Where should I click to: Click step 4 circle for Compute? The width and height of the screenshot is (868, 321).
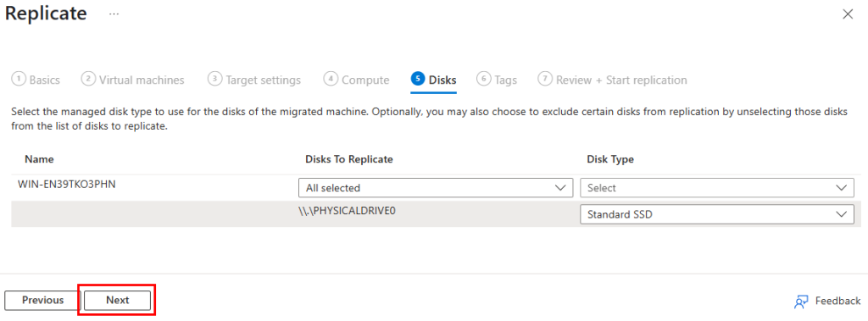click(x=331, y=79)
